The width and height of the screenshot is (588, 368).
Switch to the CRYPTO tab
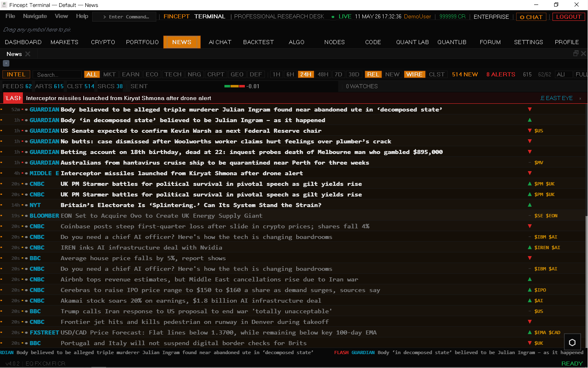[x=103, y=42]
